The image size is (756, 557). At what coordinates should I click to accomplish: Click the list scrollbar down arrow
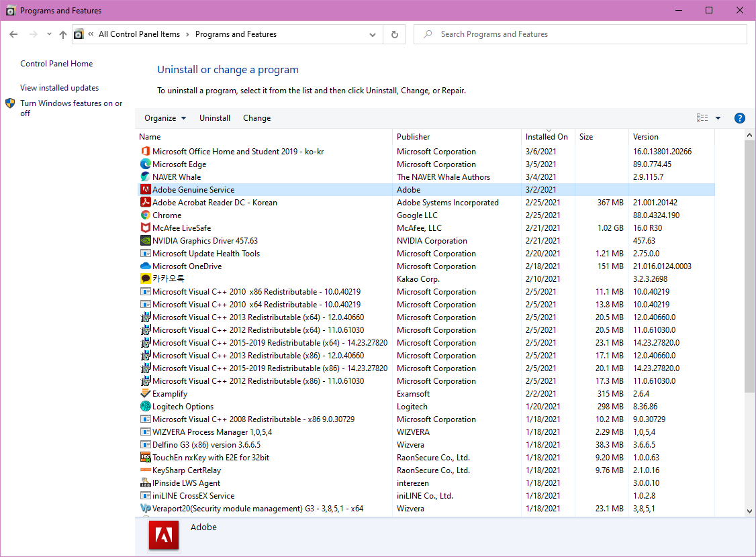coord(749,511)
